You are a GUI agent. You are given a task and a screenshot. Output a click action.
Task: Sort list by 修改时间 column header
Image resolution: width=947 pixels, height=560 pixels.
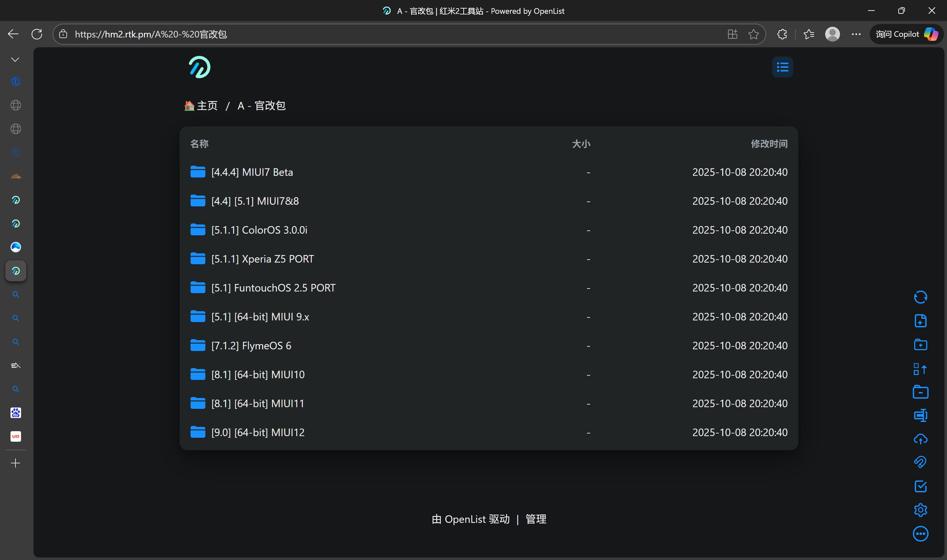pyautogui.click(x=769, y=144)
